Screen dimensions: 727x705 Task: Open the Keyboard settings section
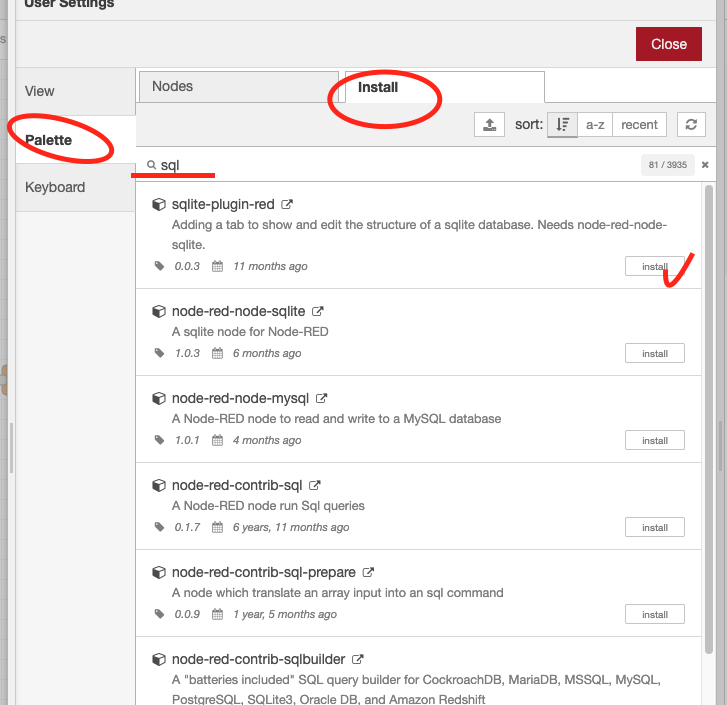[x=75, y=187]
